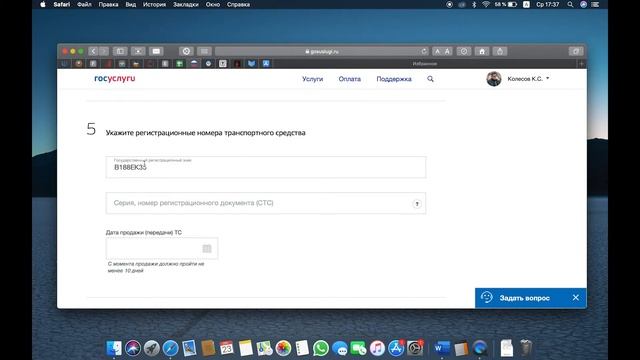Open Spotlight search in the menu bar
Viewport: 640px width, 360px height.
(570, 4)
